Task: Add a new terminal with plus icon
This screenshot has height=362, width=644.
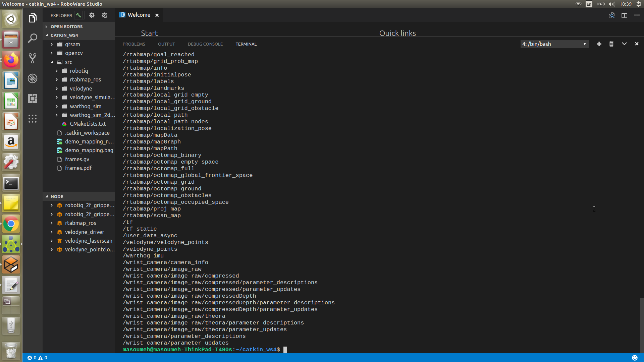Action: [x=599, y=44]
